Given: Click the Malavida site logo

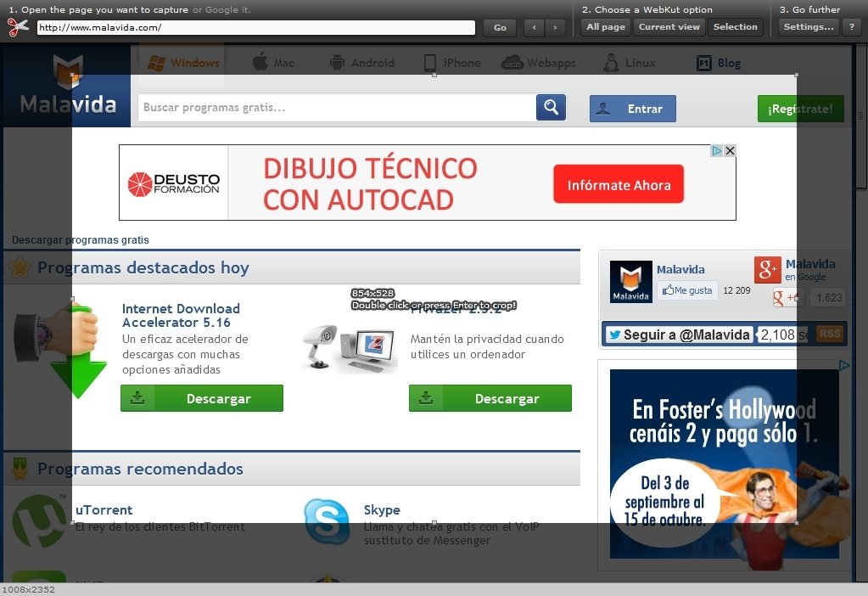Looking at the screenshot, I should click(68, 85).
